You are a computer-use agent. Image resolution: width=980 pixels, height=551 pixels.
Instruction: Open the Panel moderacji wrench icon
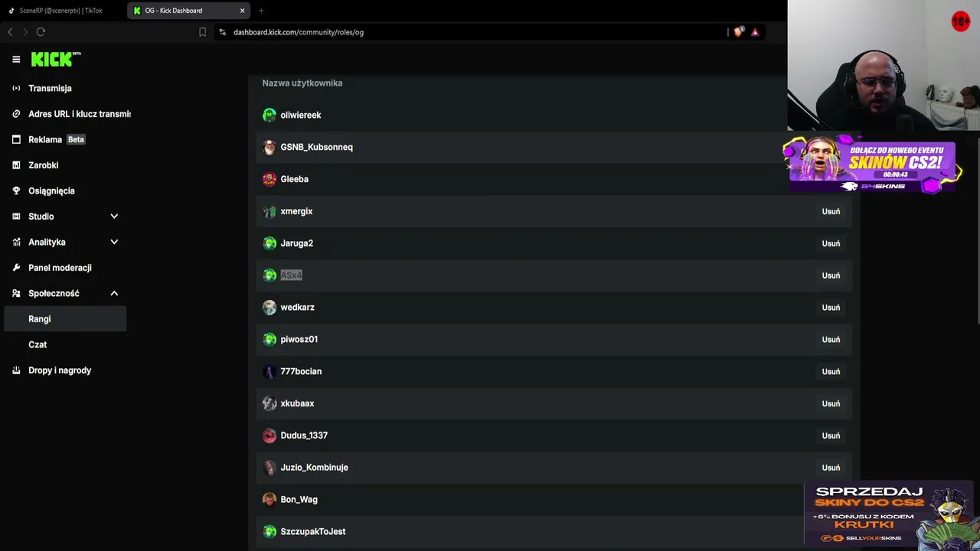coord(16,268)
